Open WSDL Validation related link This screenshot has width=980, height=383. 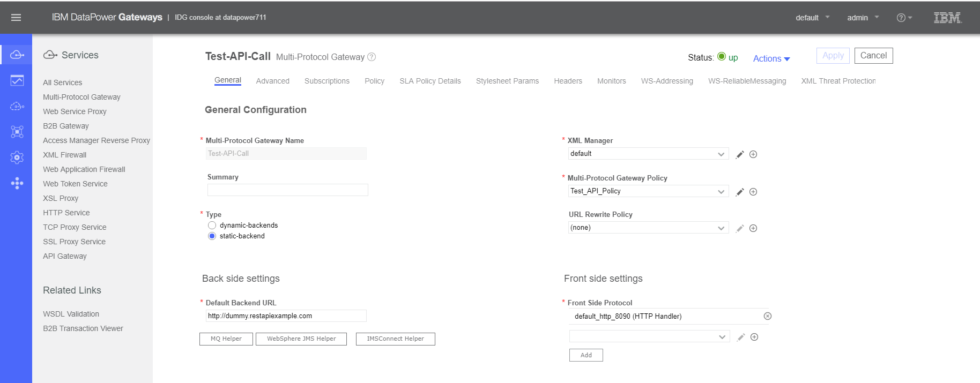pos(71,314)
